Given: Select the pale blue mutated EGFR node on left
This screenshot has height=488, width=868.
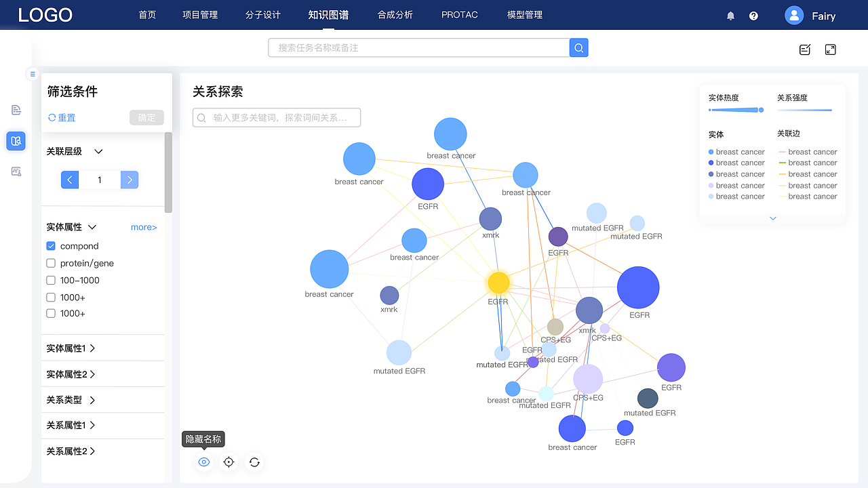Looking at the screenshot, I should 399,353.
